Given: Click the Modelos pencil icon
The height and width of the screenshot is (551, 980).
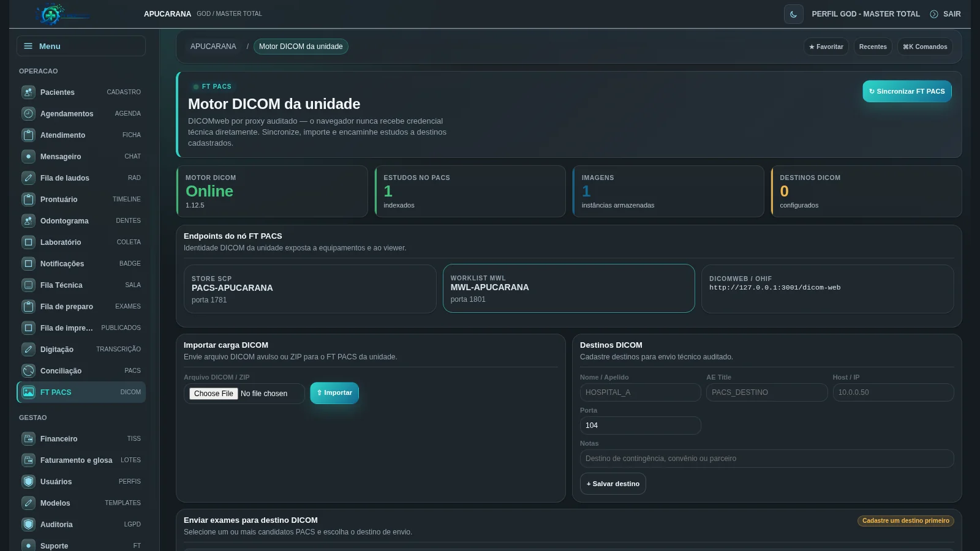Looking at the screenshot, I should pyautogui.click(x=28, y=503).
